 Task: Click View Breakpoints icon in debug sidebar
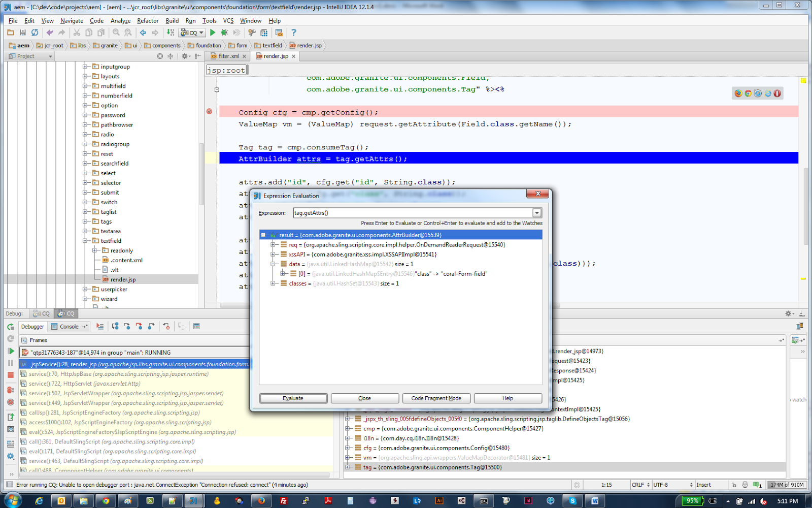tap(11, 390)
